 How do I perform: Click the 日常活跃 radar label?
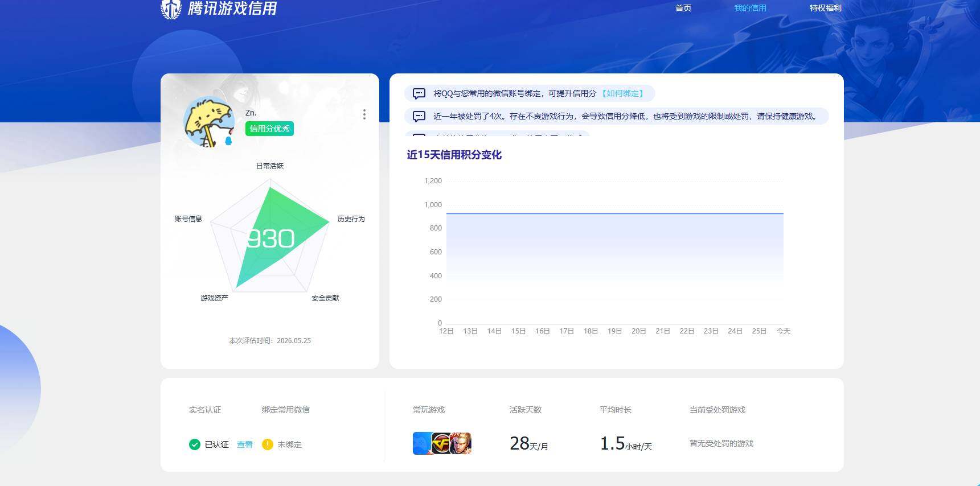(270, 166)
